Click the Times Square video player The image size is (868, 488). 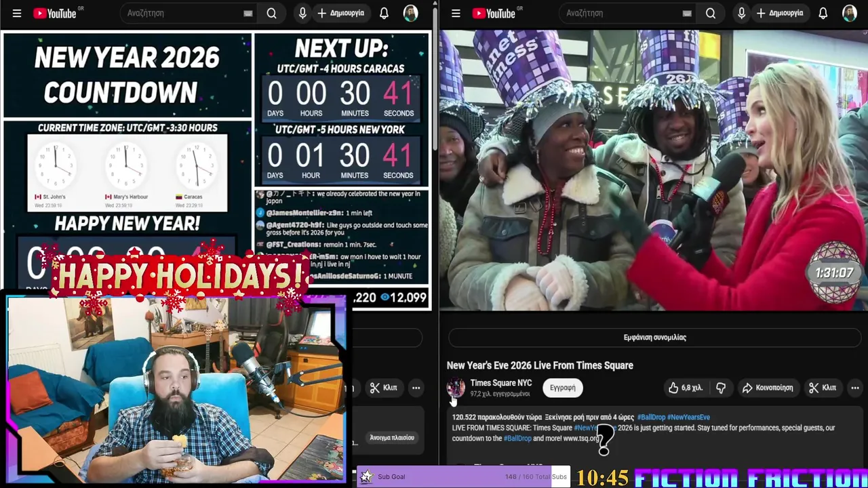[x=653, y=169]
